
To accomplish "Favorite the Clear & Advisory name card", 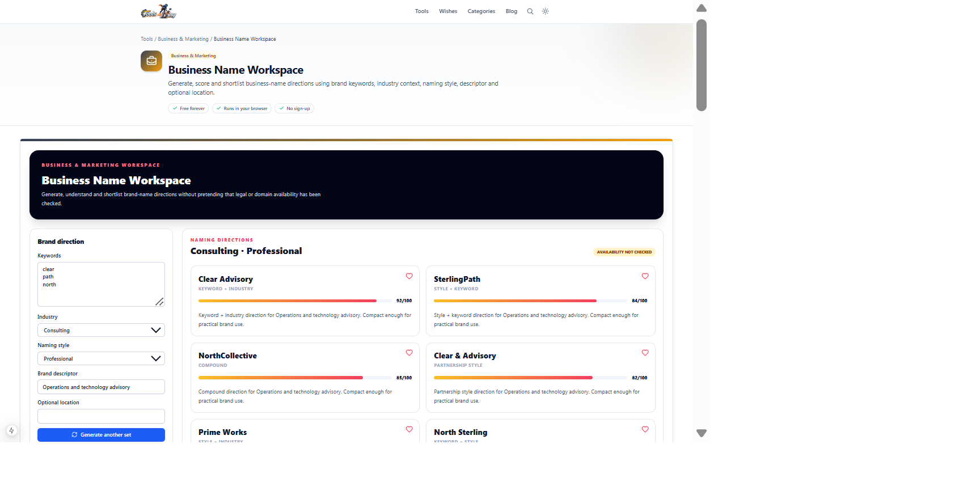I will (645, 353).
